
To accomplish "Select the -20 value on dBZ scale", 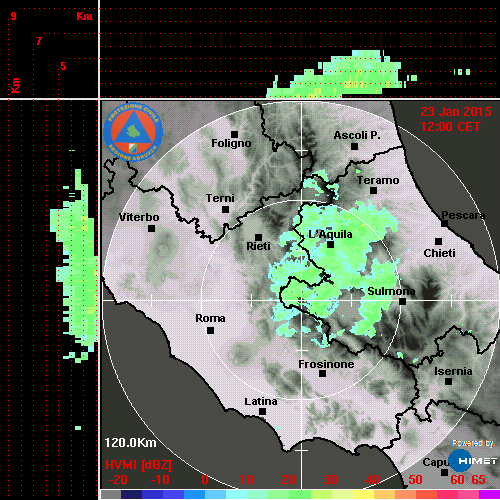I will pyautogui.click(x=118, y=480).
